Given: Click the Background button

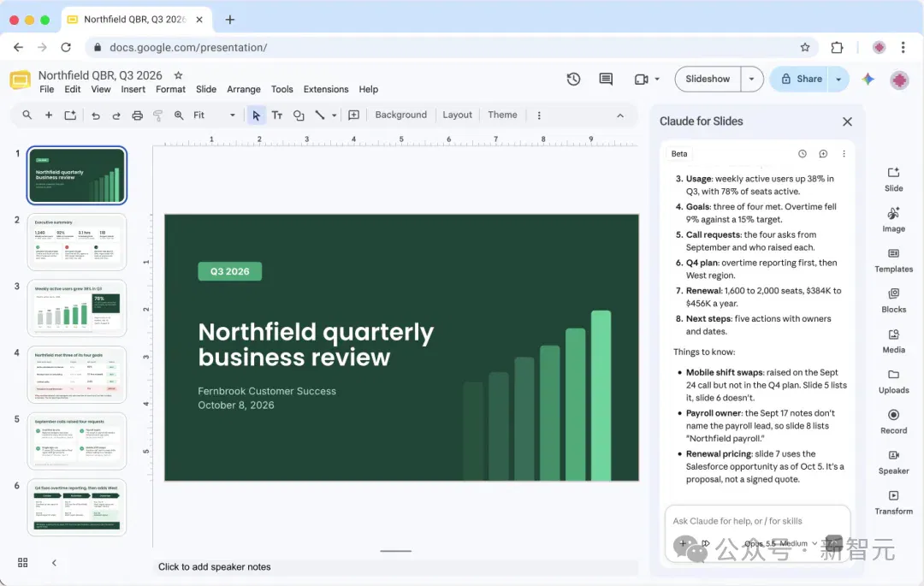Looking at the screenshot, I should 400,115.
